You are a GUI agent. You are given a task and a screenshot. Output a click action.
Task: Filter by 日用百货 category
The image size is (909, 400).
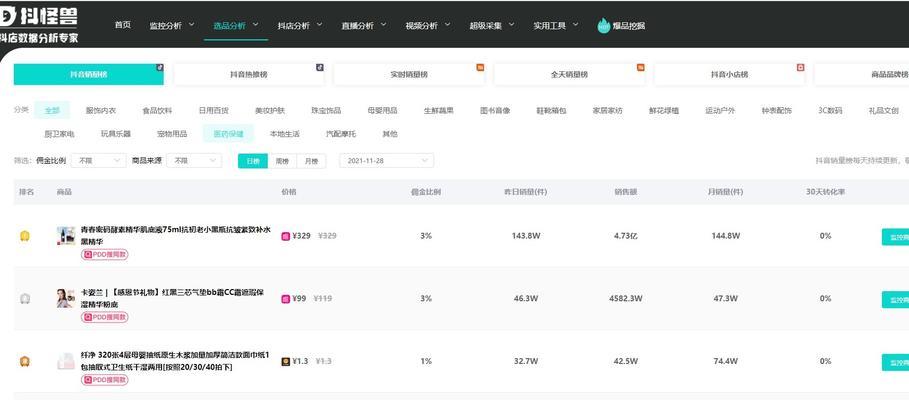(x=213, y=110)
